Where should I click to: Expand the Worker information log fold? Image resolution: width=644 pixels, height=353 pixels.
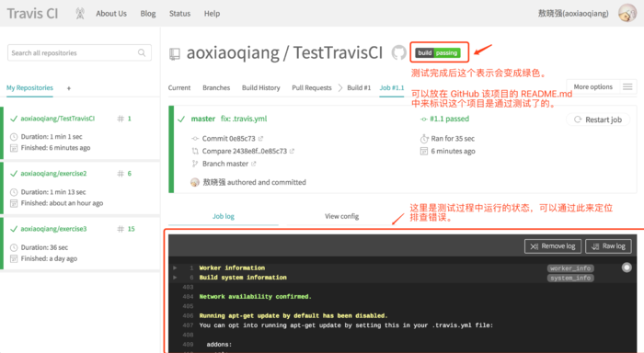click(175, 268)
